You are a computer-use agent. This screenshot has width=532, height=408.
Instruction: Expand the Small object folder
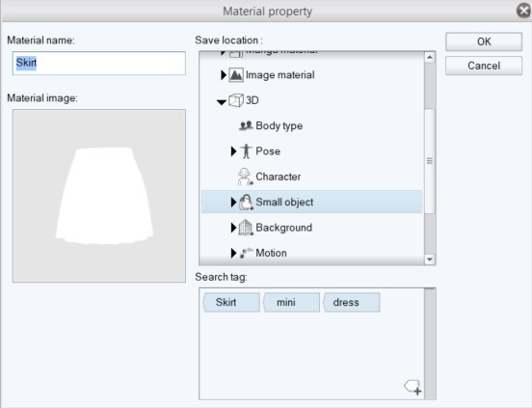tap(233, 203)
